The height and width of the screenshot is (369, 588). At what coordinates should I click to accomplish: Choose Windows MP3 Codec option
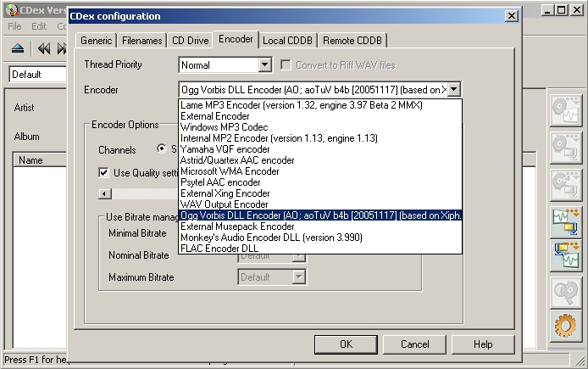[x=320, y=127]
